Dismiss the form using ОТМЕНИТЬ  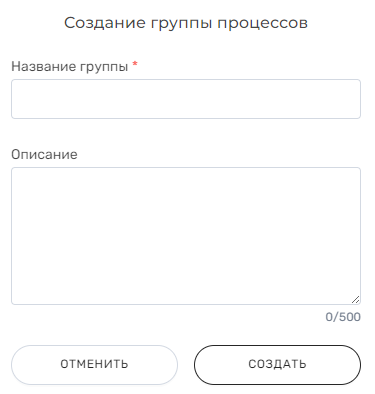click(94, 365)
